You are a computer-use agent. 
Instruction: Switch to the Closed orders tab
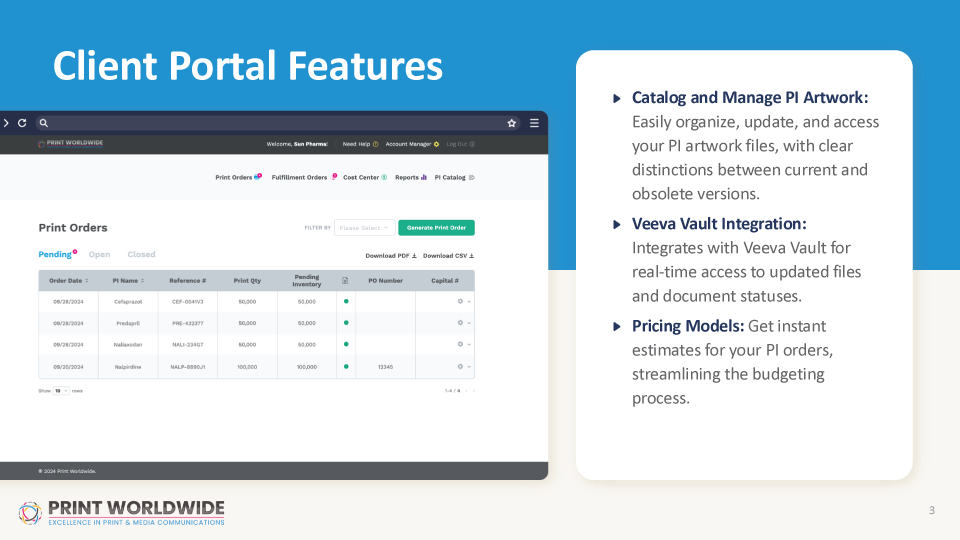pos(141,255)
